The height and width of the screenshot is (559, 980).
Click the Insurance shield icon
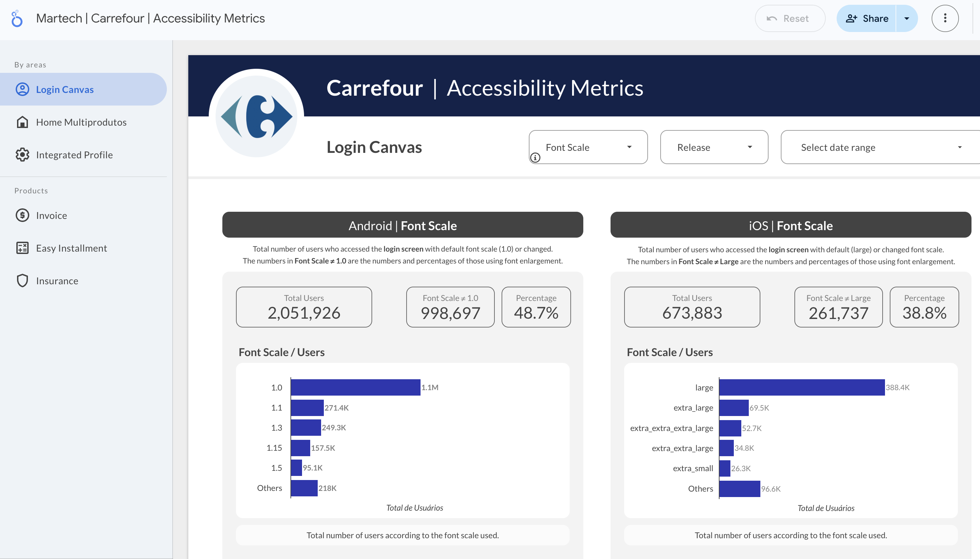tap(22, 280)
